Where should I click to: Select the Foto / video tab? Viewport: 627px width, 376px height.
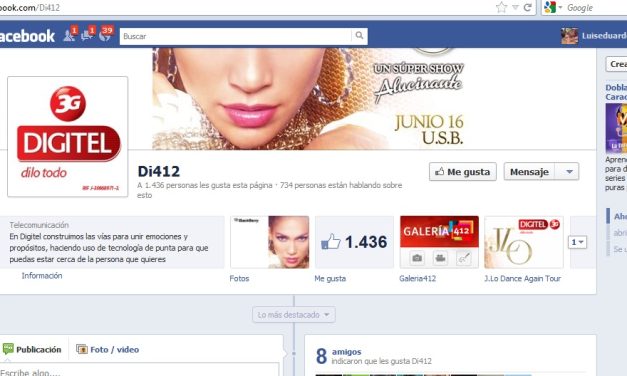[107, 349]
